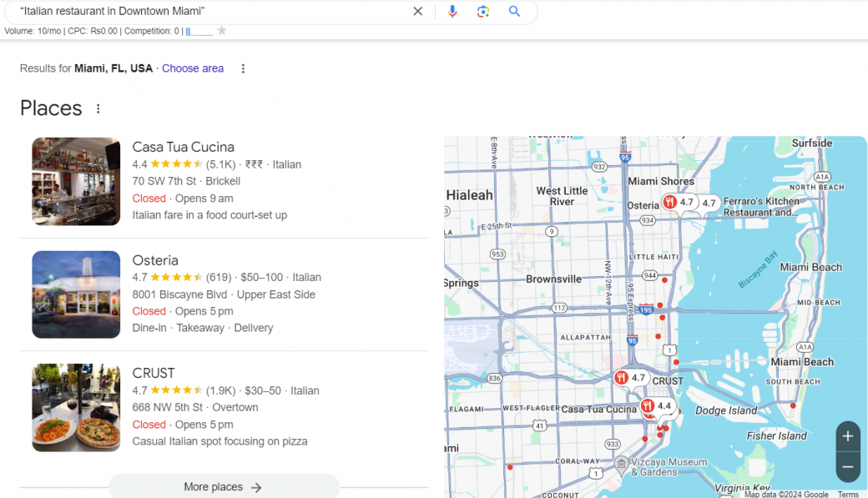Start voice search with the microphone icon
This screenshot has height=498, width=868.
452,11
